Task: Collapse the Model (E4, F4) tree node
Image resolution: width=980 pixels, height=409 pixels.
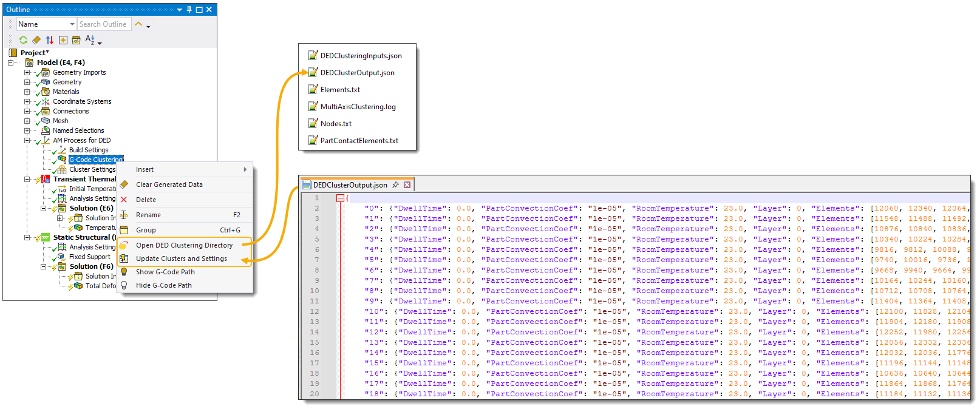Action: [10, 63]
